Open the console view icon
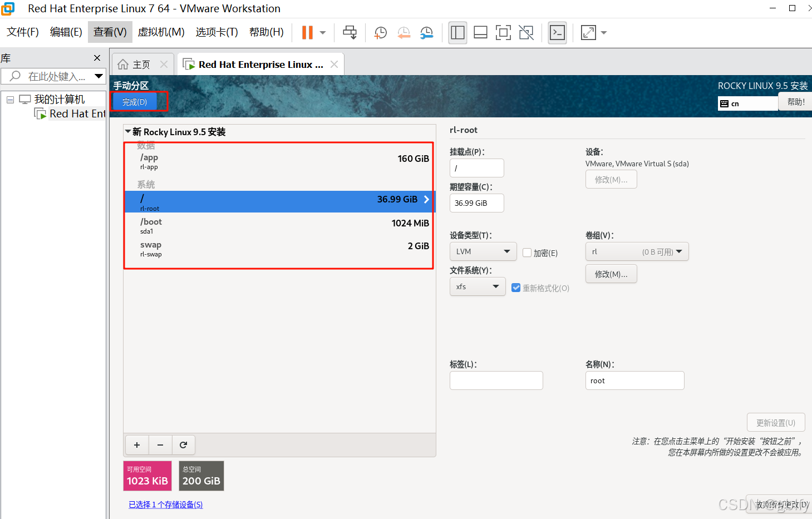Viewport: 812px width, 519px height. click(x=557, y=33)
